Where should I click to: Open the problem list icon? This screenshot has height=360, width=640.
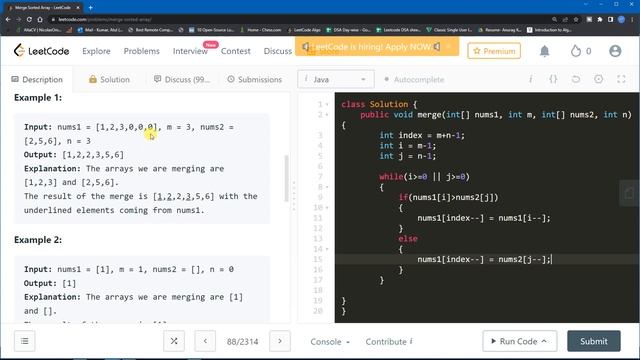(x=24, y=341)
